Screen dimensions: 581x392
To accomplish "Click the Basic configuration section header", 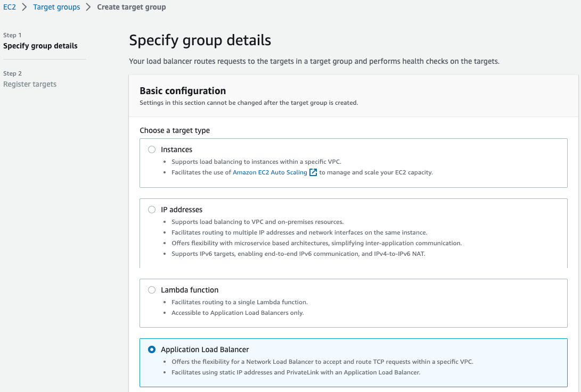I will coord(183,91).
